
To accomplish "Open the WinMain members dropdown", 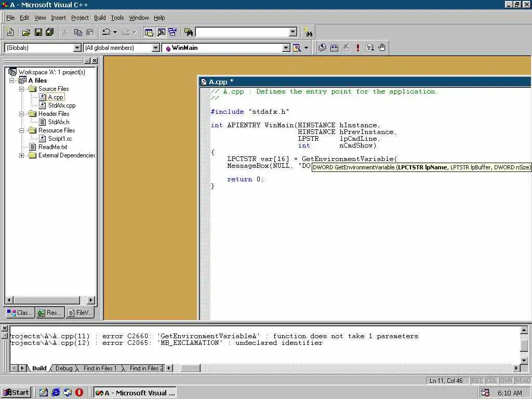I will pyautogui.click(x=286, y=48).
